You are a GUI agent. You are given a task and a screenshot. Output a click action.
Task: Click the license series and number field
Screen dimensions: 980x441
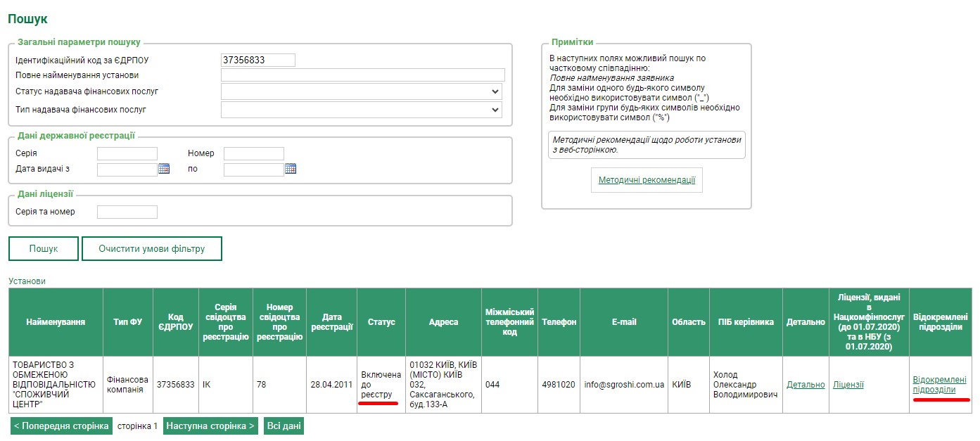click(127, 212)
